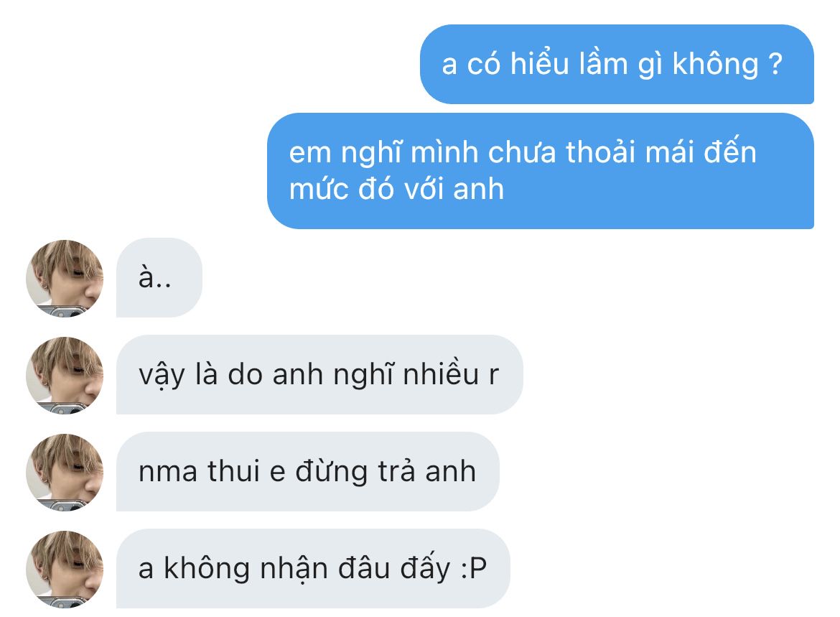Select the message "vậy là do anh nghĩ nhiều r"

319,375
